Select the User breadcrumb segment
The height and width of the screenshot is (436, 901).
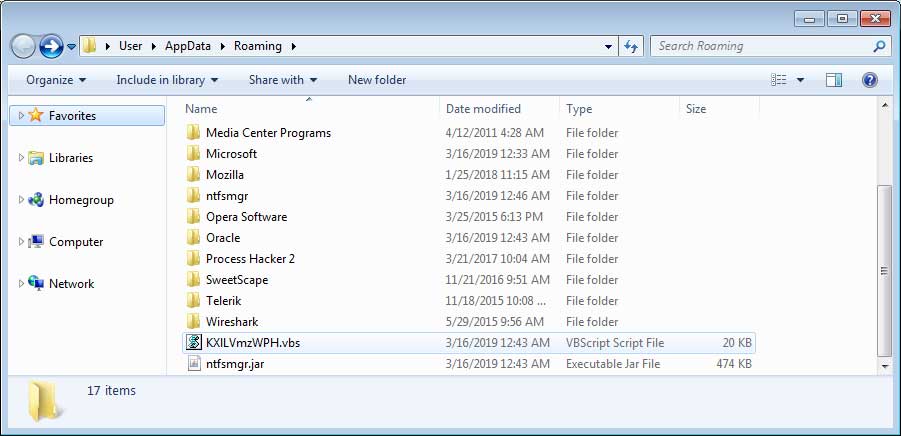(130, 46)
